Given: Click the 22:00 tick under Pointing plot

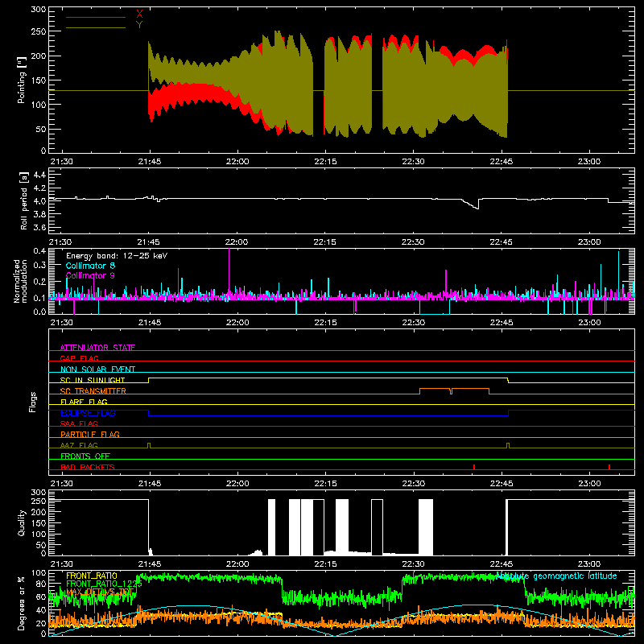Looking at the screenshot, I should point(237,162).
